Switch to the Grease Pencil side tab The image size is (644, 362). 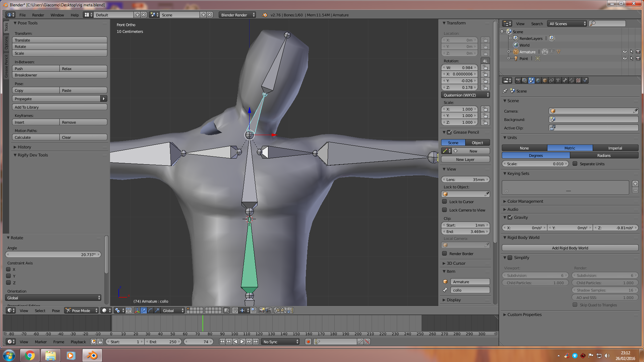6,66
